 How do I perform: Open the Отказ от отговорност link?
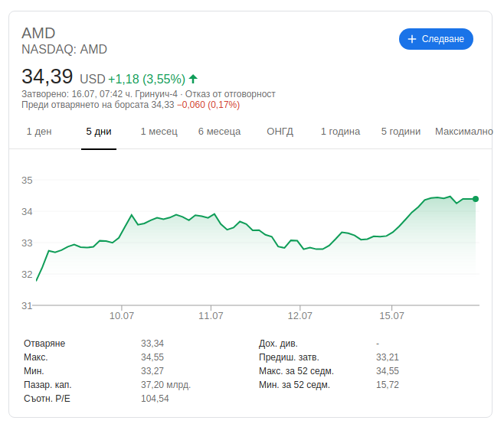(230, 94)
